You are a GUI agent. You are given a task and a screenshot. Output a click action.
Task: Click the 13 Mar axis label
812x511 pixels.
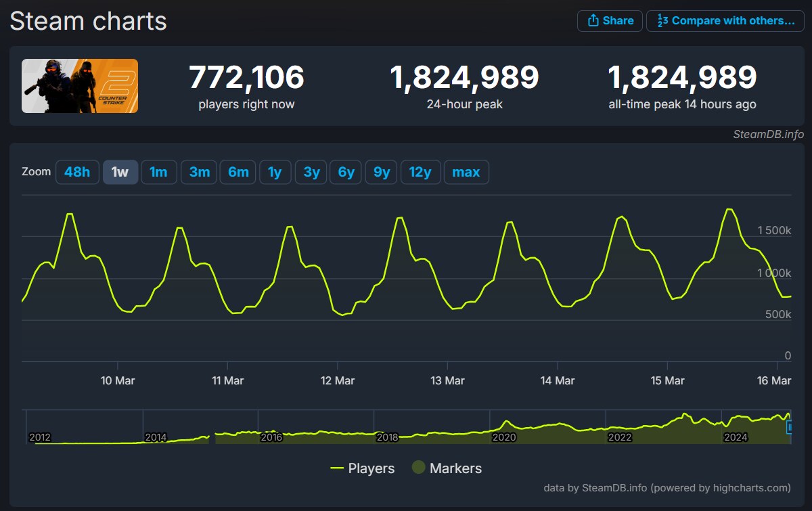click(x=447, y=380)
